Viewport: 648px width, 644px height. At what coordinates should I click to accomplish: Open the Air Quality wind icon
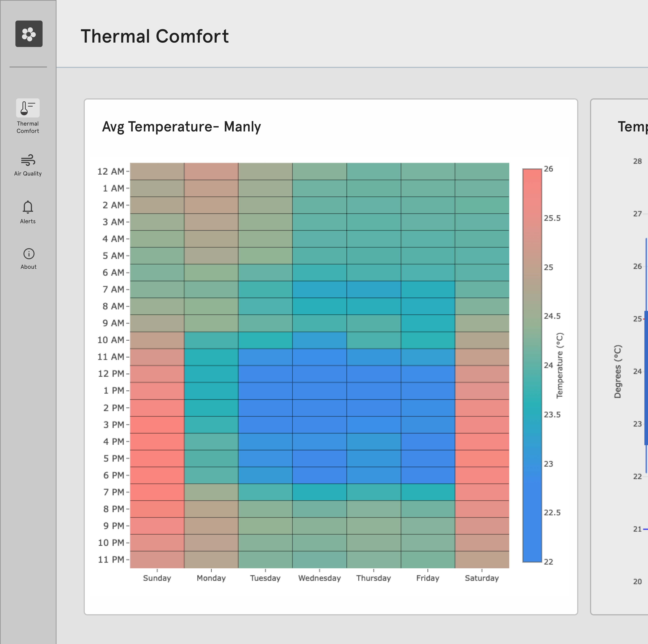click(x=28, y=160)
